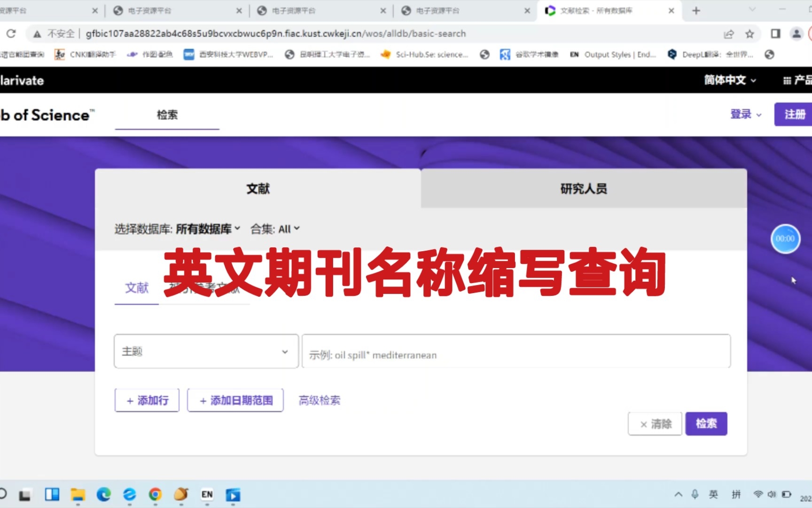The width and height of the screenshot is (812, 508).
Task: Open Microsoft Edge from the taskbar
Action: pyautogui.click(x=103, y=494)
